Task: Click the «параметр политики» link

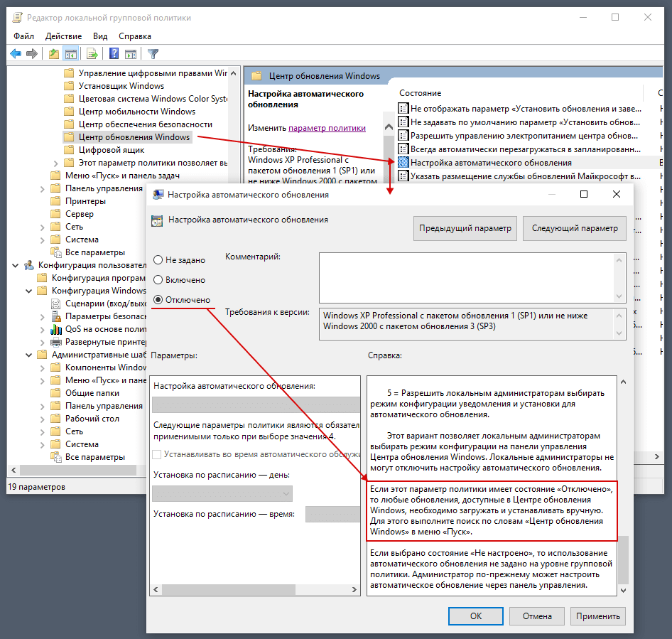Action: [327, 128]
